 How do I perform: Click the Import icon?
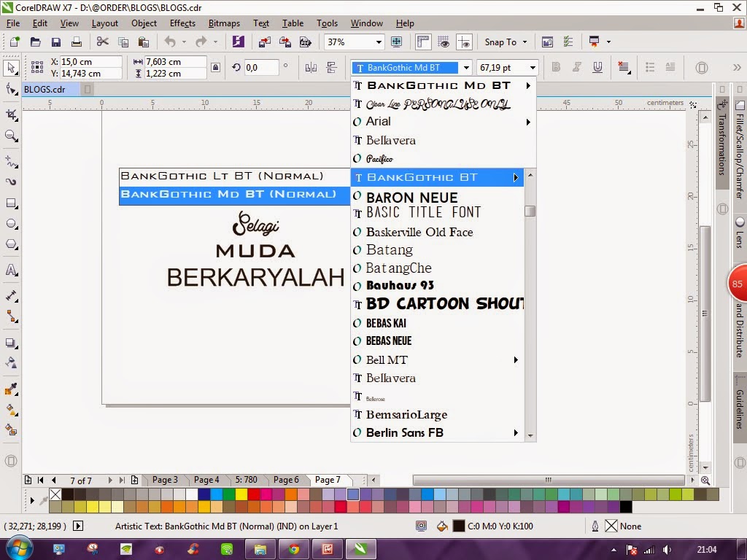click(264, 42)
